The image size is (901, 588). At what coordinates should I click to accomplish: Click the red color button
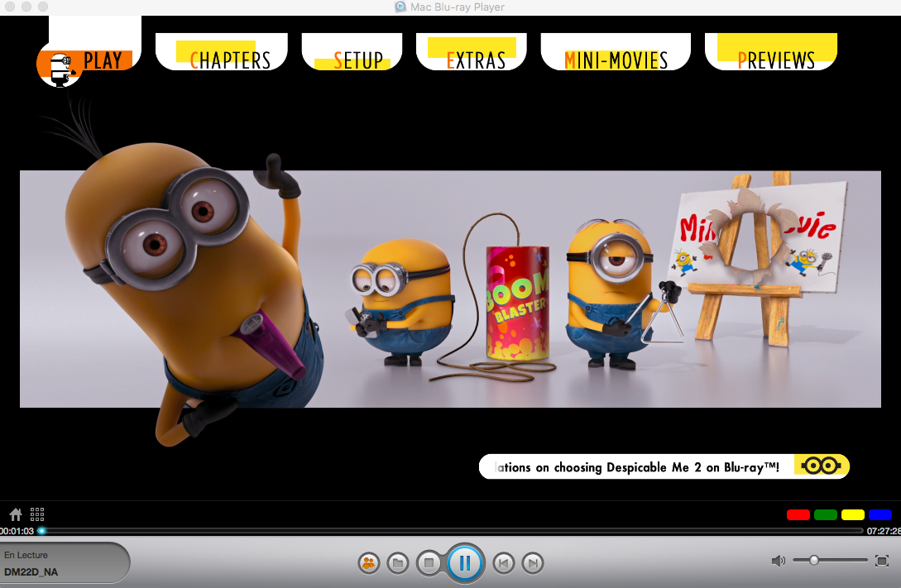(798, 514)
